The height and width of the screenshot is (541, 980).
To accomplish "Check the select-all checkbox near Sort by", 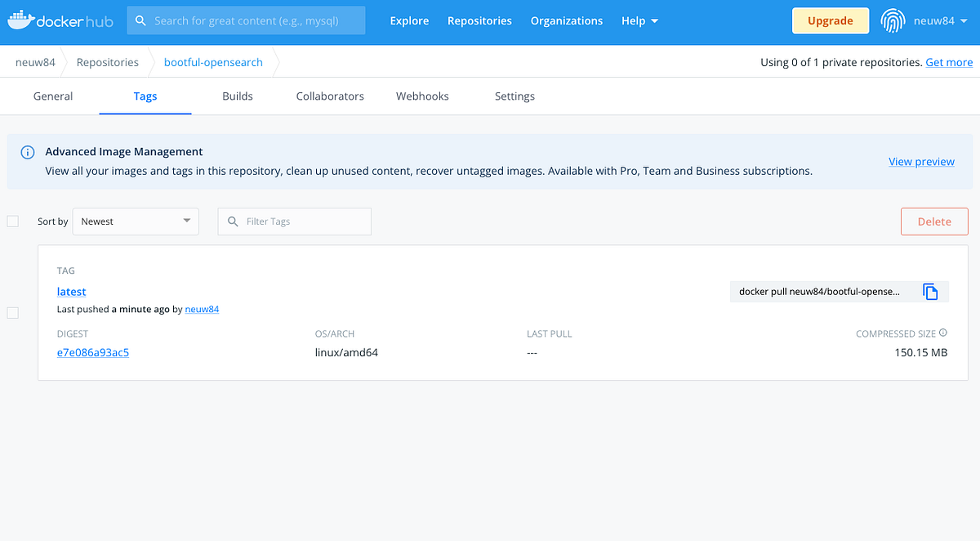I will [x=12, y=221].
